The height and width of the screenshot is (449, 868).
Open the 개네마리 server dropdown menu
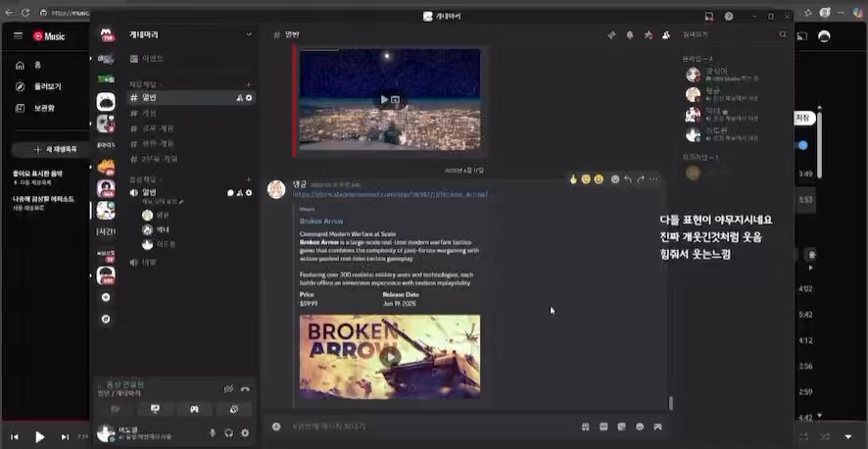pyautogui.click(x=249, y=34)
